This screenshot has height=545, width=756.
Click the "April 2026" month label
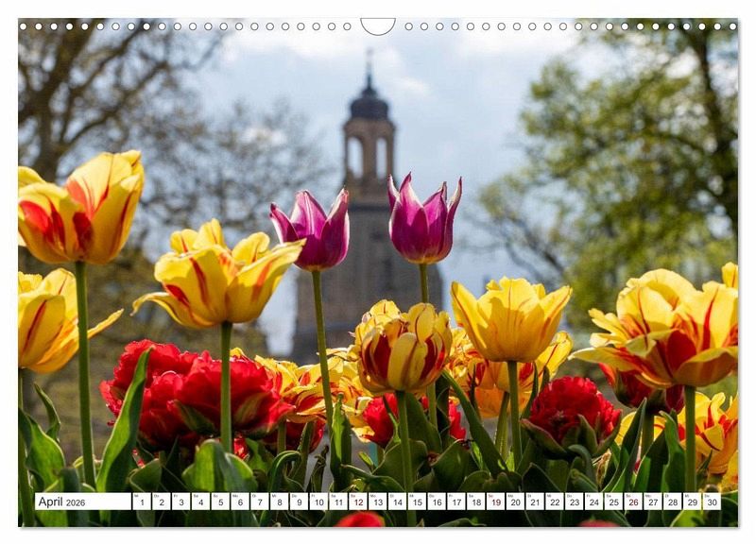pyautogui.click(x=61, y=502)
